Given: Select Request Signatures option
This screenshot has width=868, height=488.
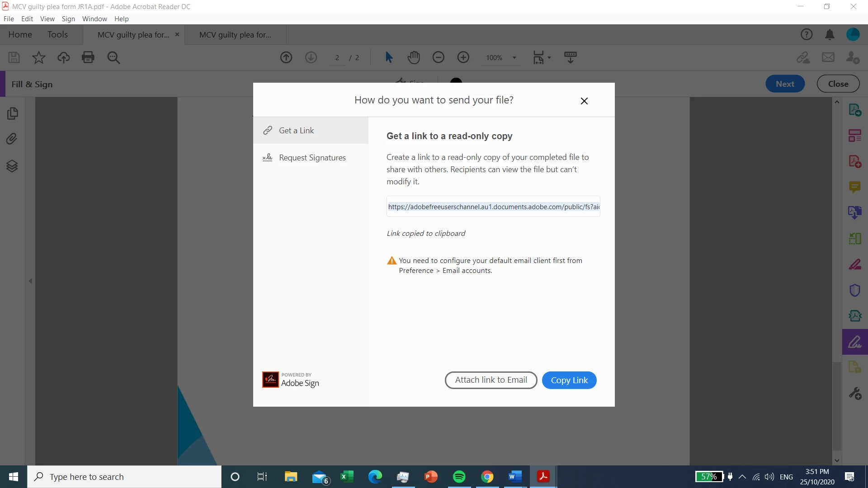Looking at the screenshot, I should point(312,158).
